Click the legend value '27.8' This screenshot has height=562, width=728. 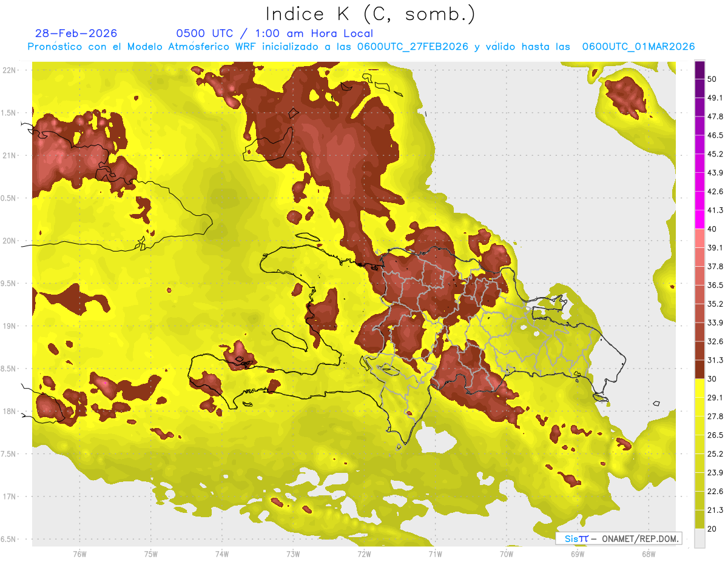(x=715, y=416)
